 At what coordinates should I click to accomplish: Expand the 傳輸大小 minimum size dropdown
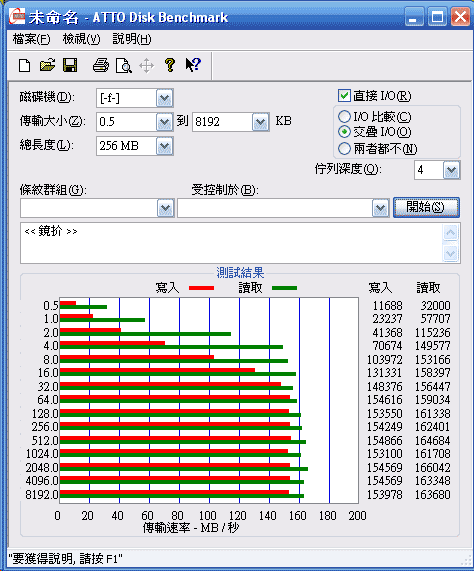click(x=165, y=122)
